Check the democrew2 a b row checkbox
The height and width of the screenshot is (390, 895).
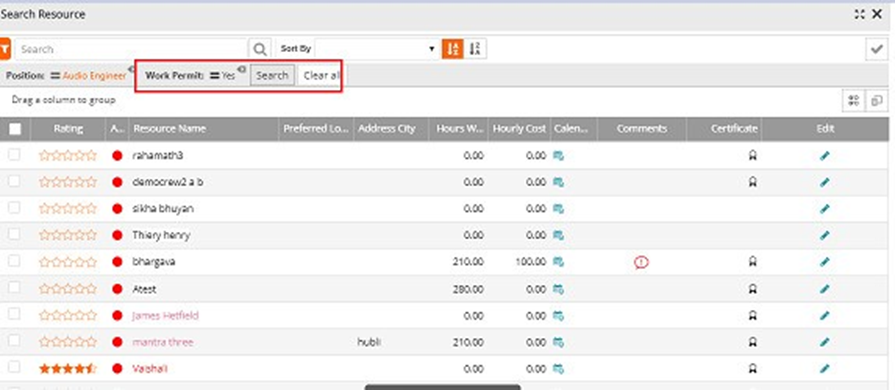[x=14, y=181]
